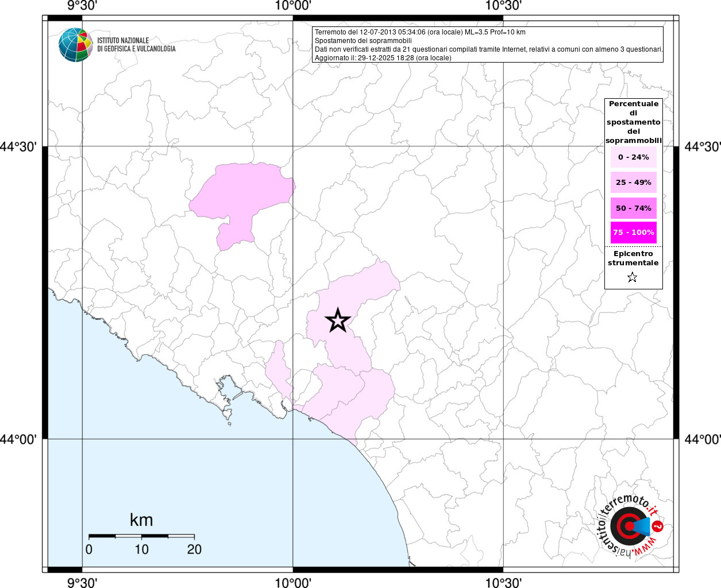721x588 pixels.
Task: Select the 0 - 24% legend swatch
Action: pos(634,157)
